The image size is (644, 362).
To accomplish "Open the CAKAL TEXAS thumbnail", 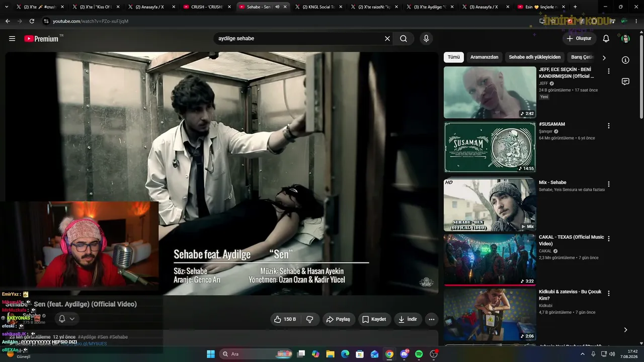I will click(x=490, y=260).
